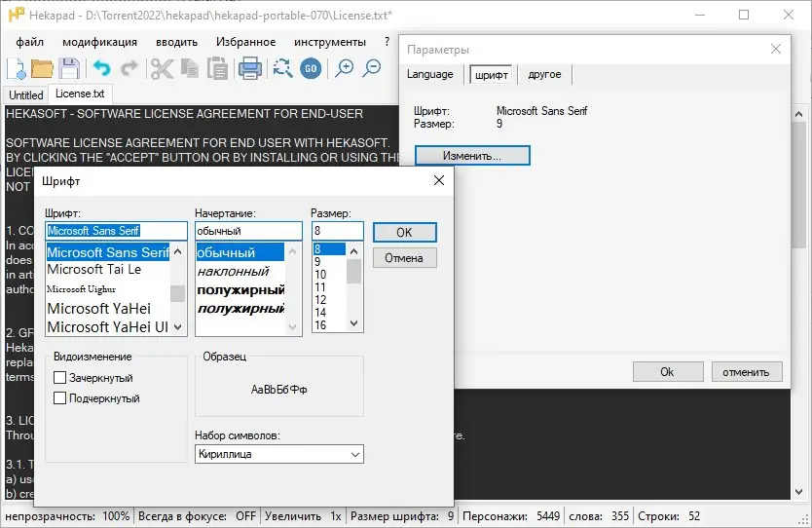
Task: Select font size 11 in list
Action: point(329,287)
